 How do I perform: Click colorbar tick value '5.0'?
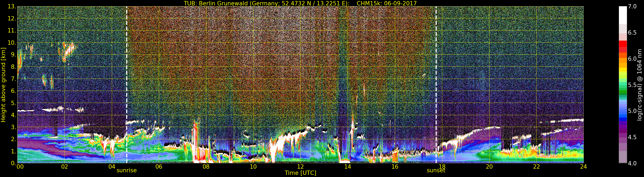(x=632, y=111)
